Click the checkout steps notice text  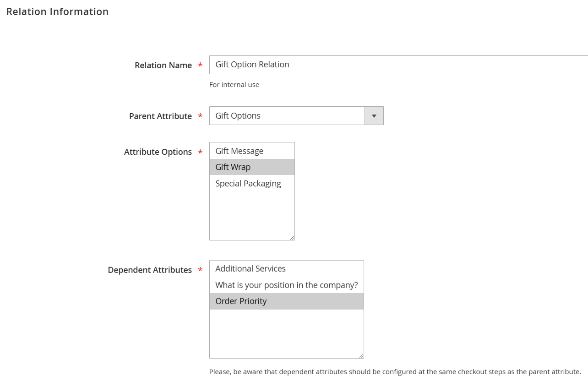(395, 371)
